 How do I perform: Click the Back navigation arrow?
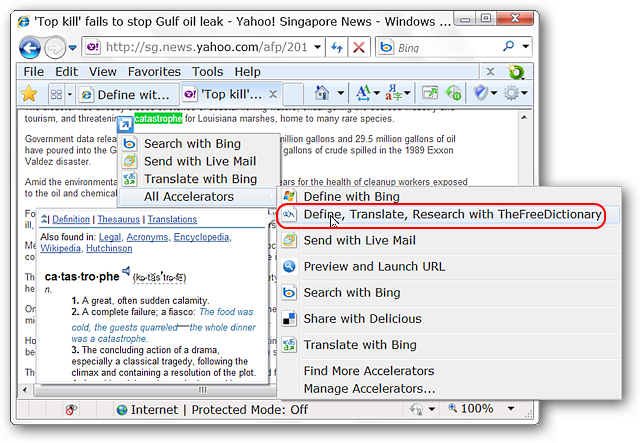[x=30, y=48]
